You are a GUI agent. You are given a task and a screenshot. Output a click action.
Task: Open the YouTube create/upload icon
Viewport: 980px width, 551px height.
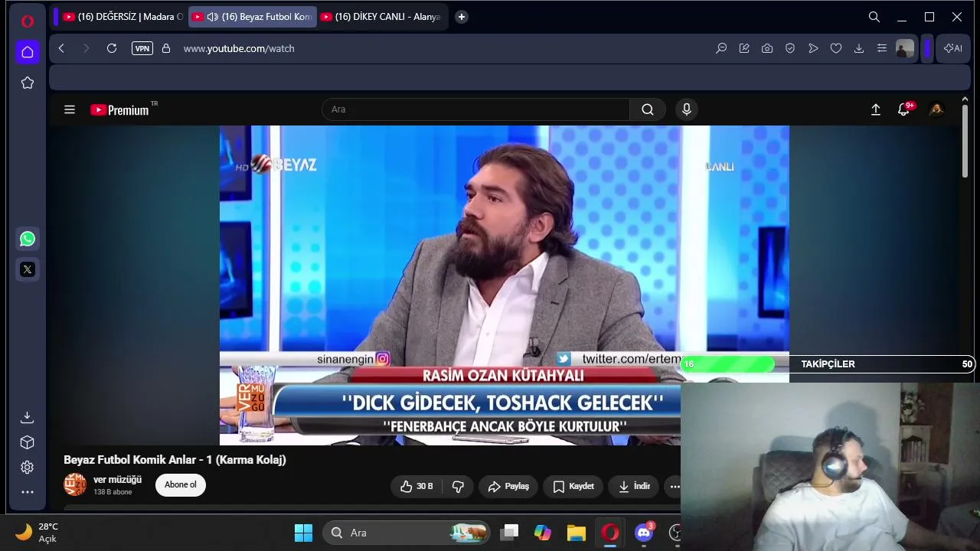coord(876,109)
